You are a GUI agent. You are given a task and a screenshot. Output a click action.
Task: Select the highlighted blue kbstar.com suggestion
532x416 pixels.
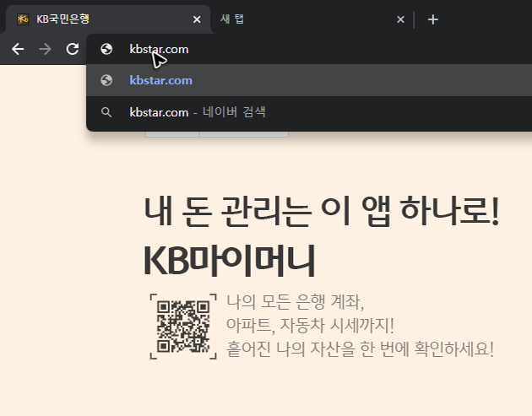(x=309, y=80)
